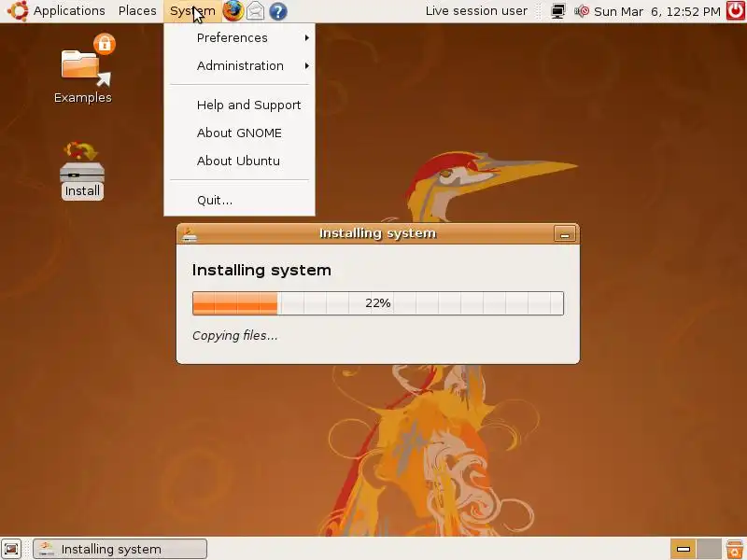The height and width of the screenshot is (560, 747).
Task: Open the network monitor tray icon
Action: point(557,11)
